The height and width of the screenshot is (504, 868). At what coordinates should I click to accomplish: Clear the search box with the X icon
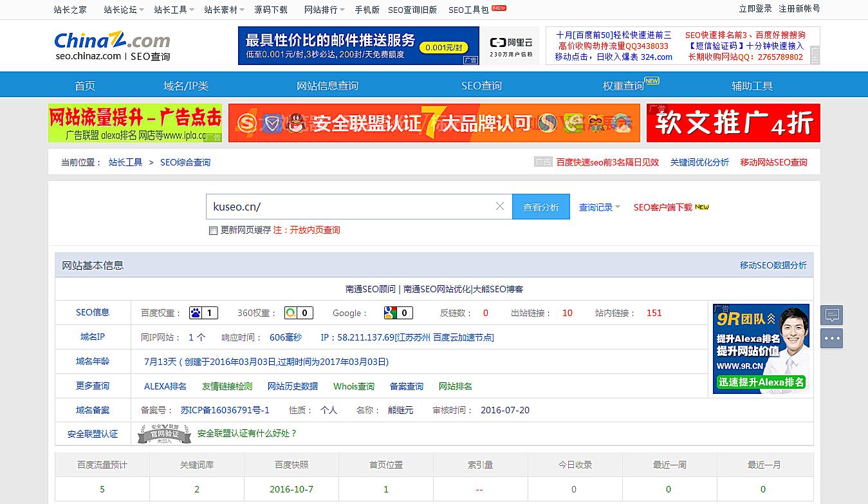click(500, 206)
